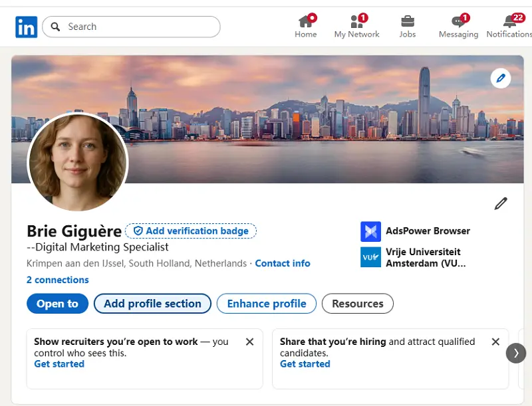Screen dimensions: 532x406
Task: View your 22 notifications
Action: coord(509,25)
